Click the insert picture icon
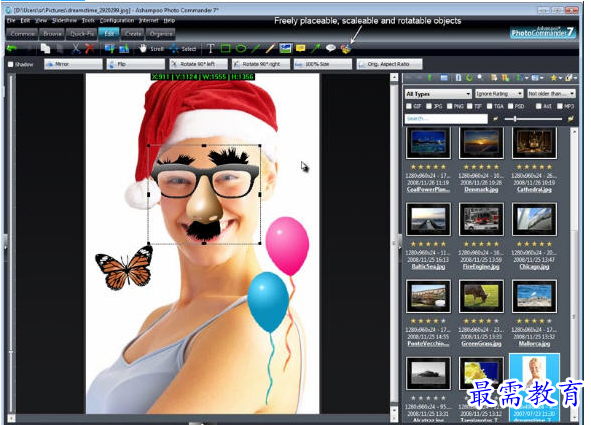This screenshot has height=425, width=591. coord(286,48)
